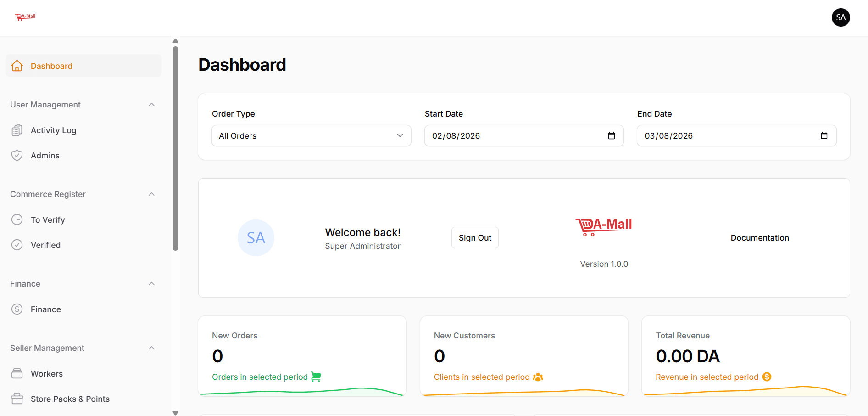The image size is (868, 416).
Task: Click Clients in selected period text
Action: [x=482, y=377]
